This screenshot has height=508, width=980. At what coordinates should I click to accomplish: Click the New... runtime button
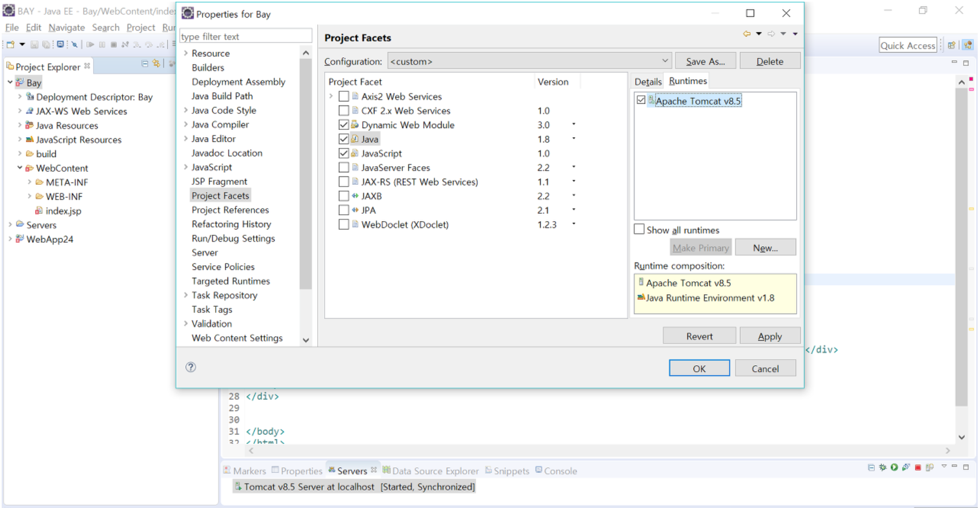click(765, 248)
